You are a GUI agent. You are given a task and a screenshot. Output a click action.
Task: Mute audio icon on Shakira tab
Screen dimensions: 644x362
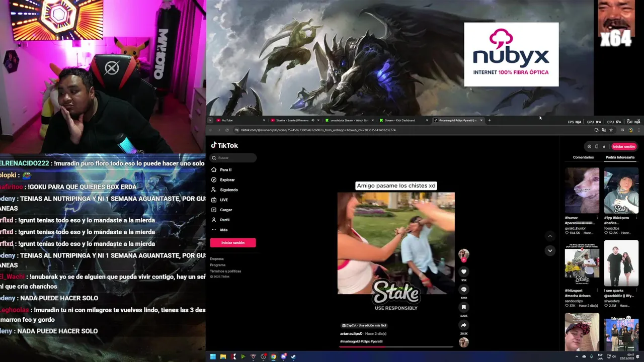312,120
